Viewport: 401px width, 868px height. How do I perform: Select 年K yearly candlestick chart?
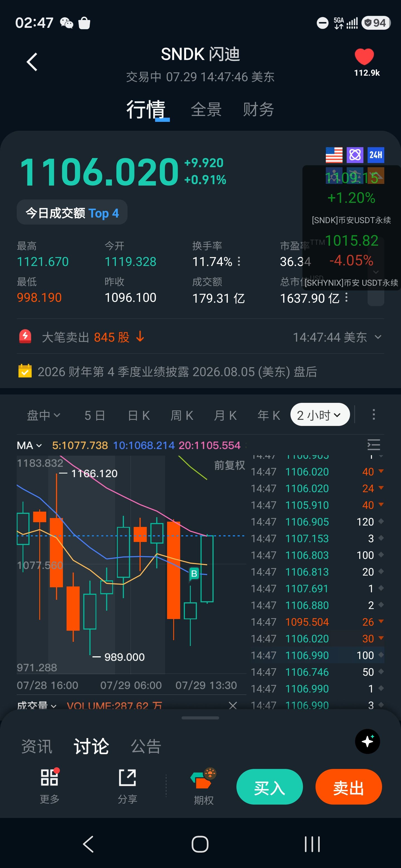(x=269, y=415)
